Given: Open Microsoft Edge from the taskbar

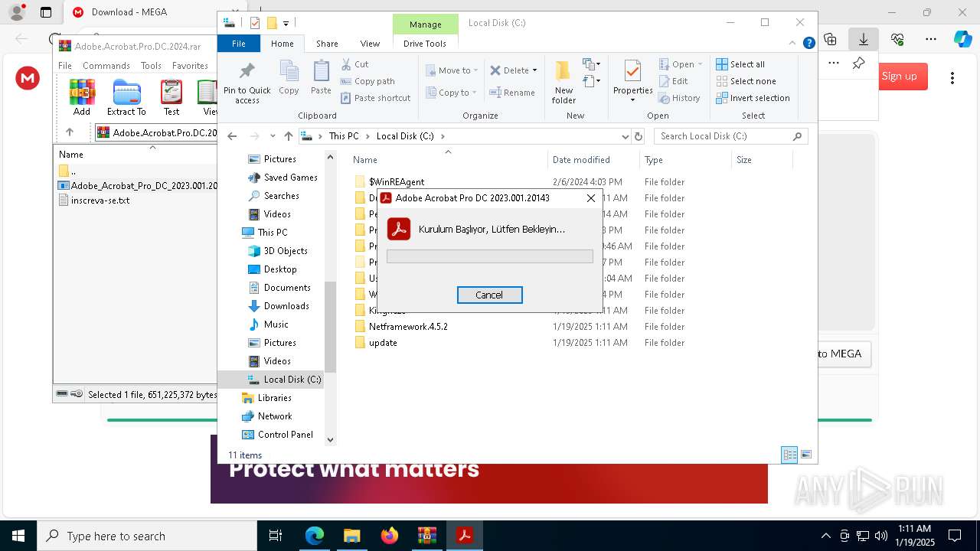Looking at the screenshot, I should tap(314, 536).
